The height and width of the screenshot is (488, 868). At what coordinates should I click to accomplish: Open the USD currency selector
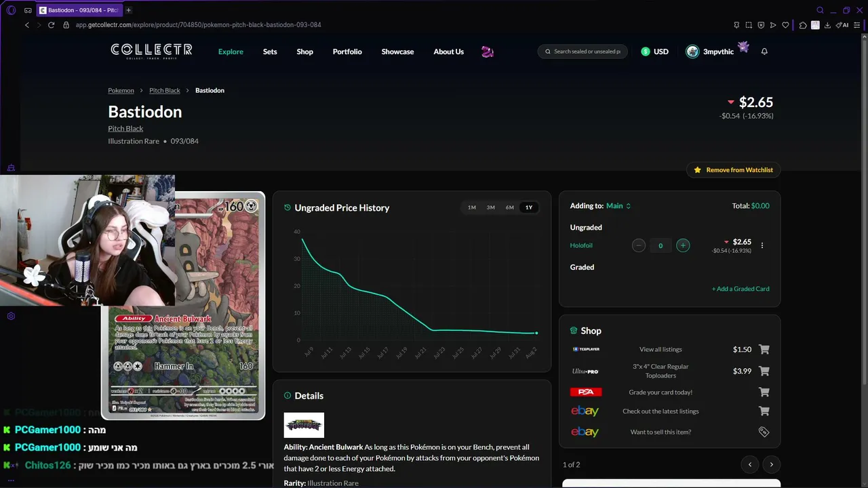(655, 52)
